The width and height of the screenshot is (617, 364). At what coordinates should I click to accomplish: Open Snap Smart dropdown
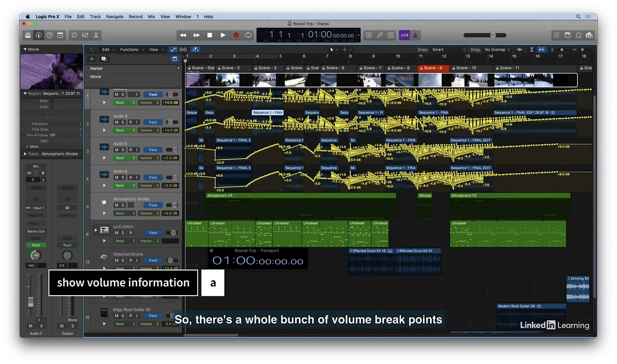448,50
